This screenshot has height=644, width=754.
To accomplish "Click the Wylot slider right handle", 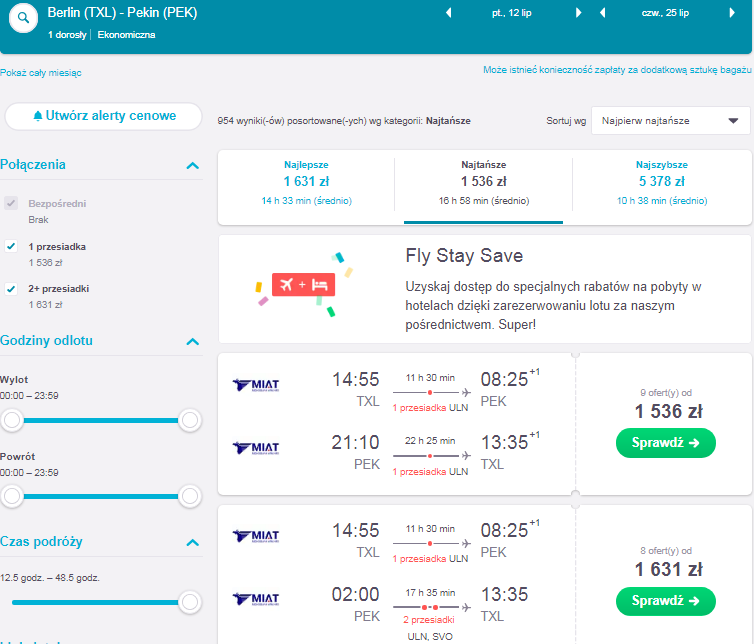I will pyautogui.click(x=190, y=420).
